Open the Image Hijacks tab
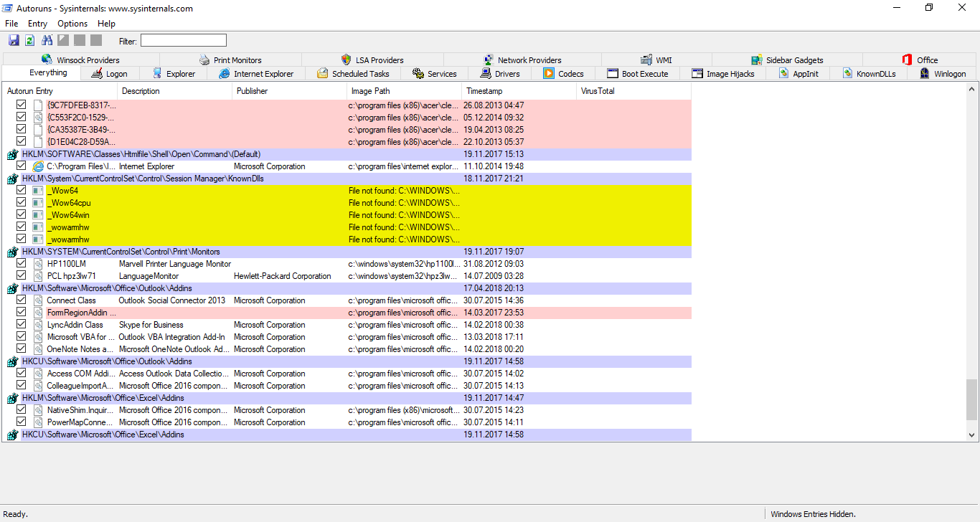The image size is (980, 522). (x=723, y=74)
